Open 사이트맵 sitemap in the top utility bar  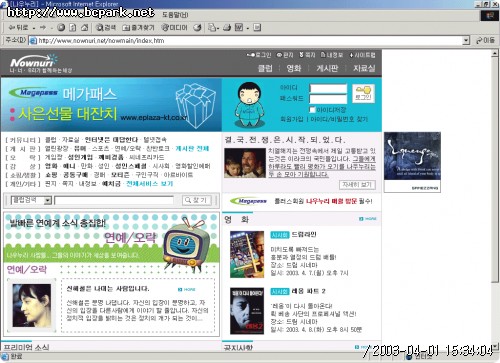click(x=362, y=55)
